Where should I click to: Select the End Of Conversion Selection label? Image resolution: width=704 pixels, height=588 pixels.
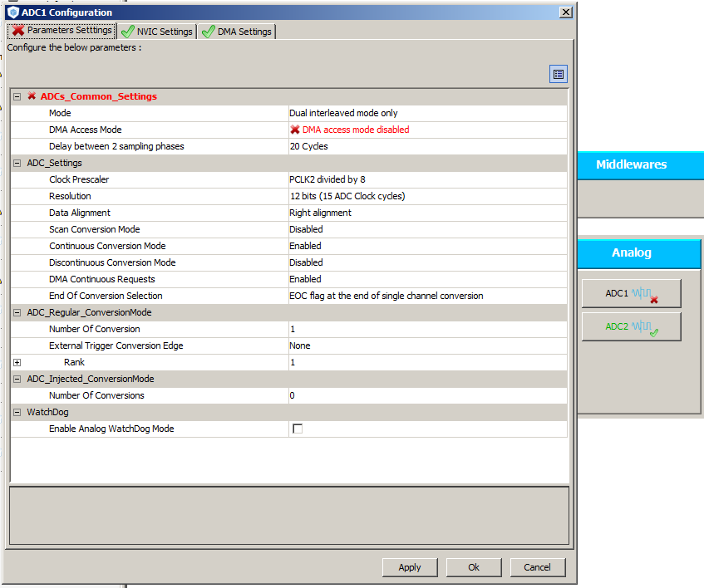(x=106, y=296)
